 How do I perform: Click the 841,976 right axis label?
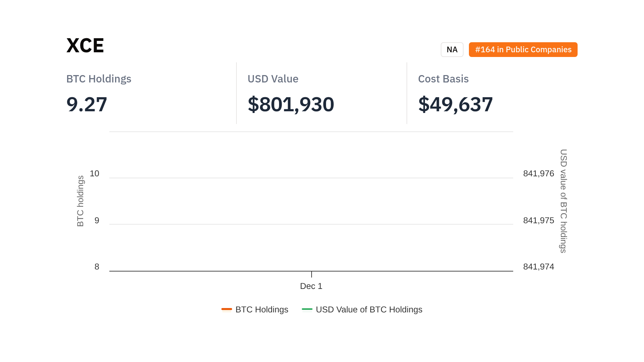click(538, 174)
